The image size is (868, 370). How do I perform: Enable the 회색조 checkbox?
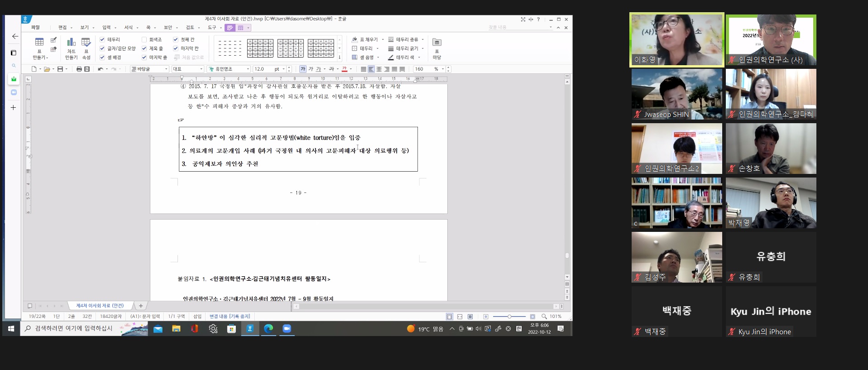click(144, 39)
